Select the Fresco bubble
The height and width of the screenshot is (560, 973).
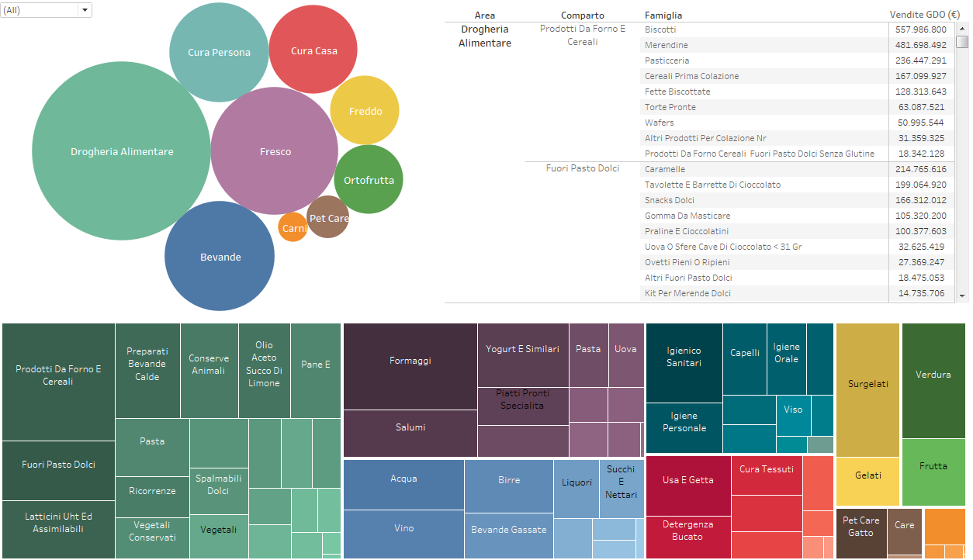(275, 151)
